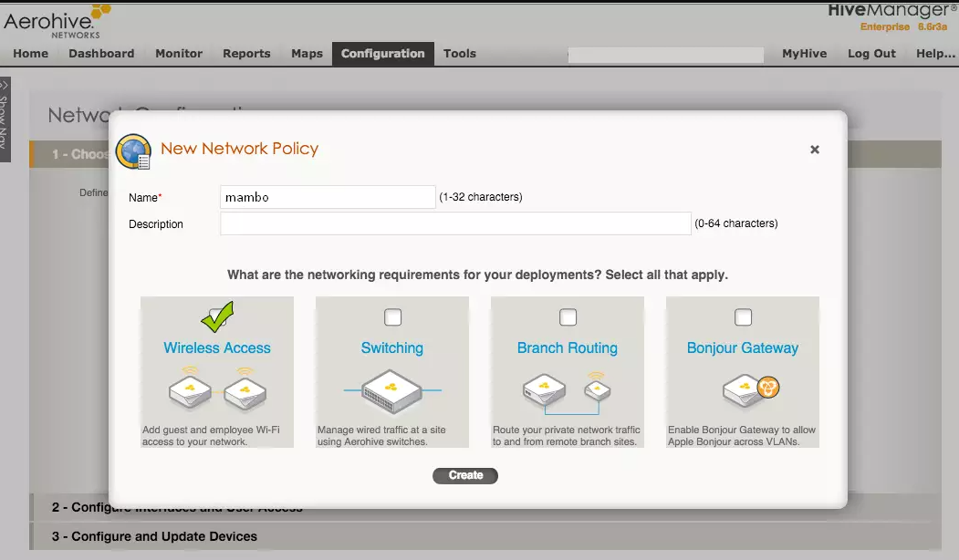Click the text 'Add guest and employee Wi-Fi access'
Viewport: 959px width, 560px height.
point(211,435)
